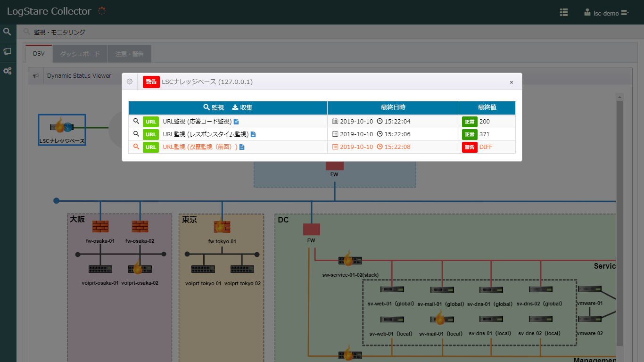
Task: Select the voiprt-tokyo-02 switch icon
Action: pos(242,269)
